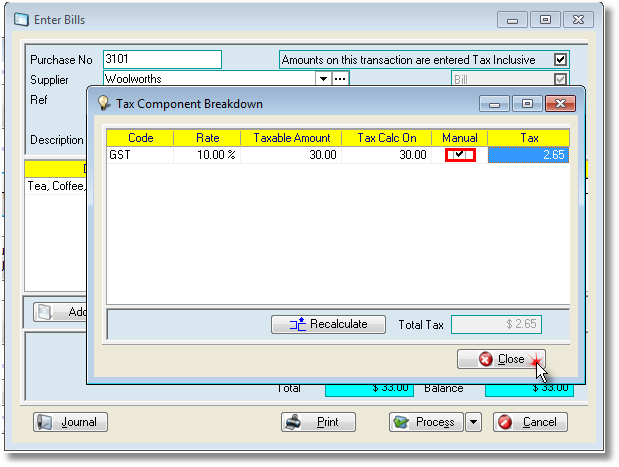
Task: Select the Tax cell showing 2.65
Action: point(528,155)
